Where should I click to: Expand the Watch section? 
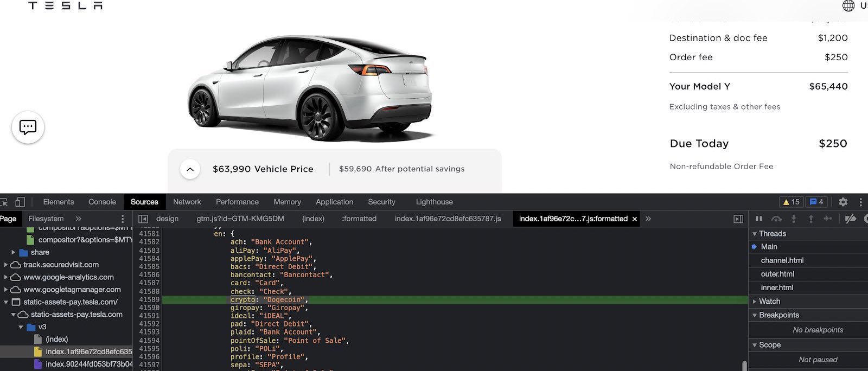(x=754, y=302)
